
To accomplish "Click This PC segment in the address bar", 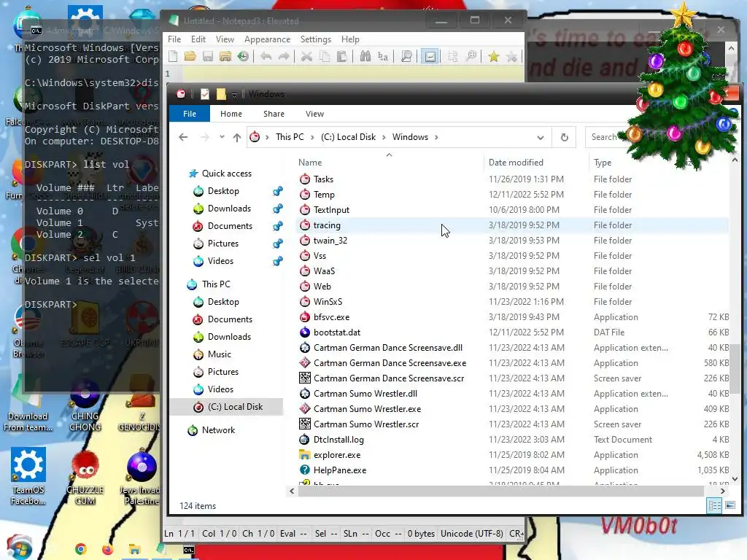I will pyautogui.click(x=290, y=137).
